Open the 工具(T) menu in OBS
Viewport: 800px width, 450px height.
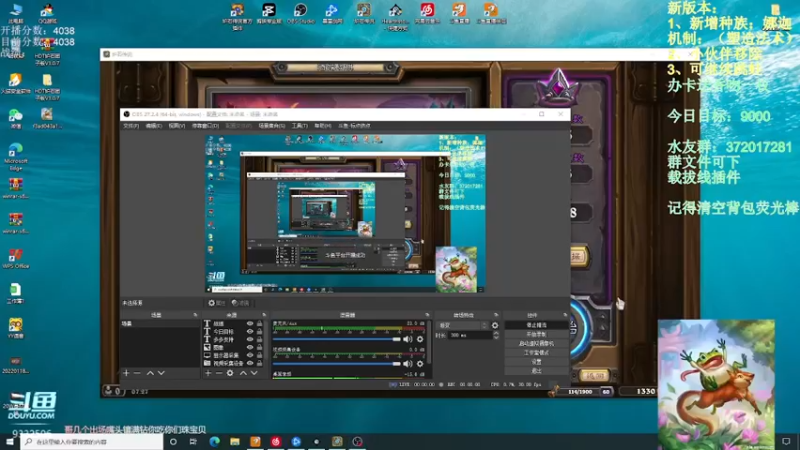click(x=299, y=126)
